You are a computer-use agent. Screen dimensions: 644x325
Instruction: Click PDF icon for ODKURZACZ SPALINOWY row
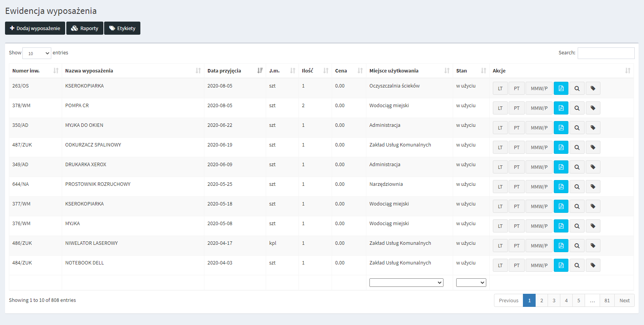click(561, 147)
